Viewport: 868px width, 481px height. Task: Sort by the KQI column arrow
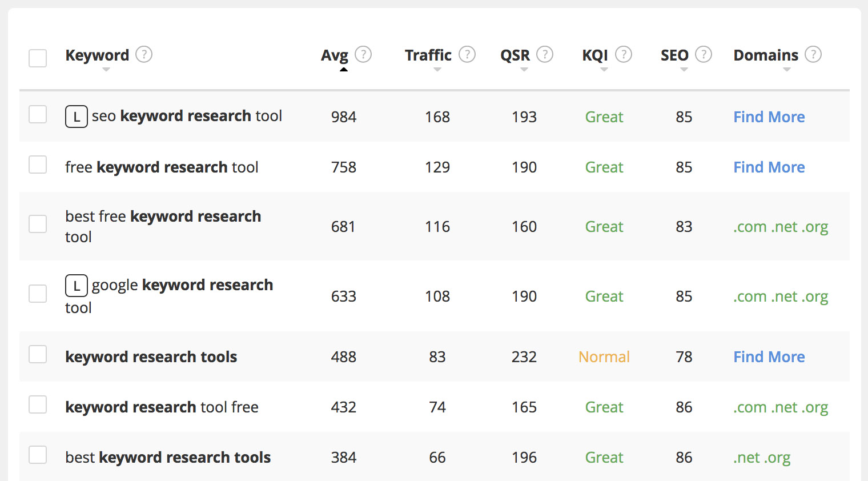[604, 70]
